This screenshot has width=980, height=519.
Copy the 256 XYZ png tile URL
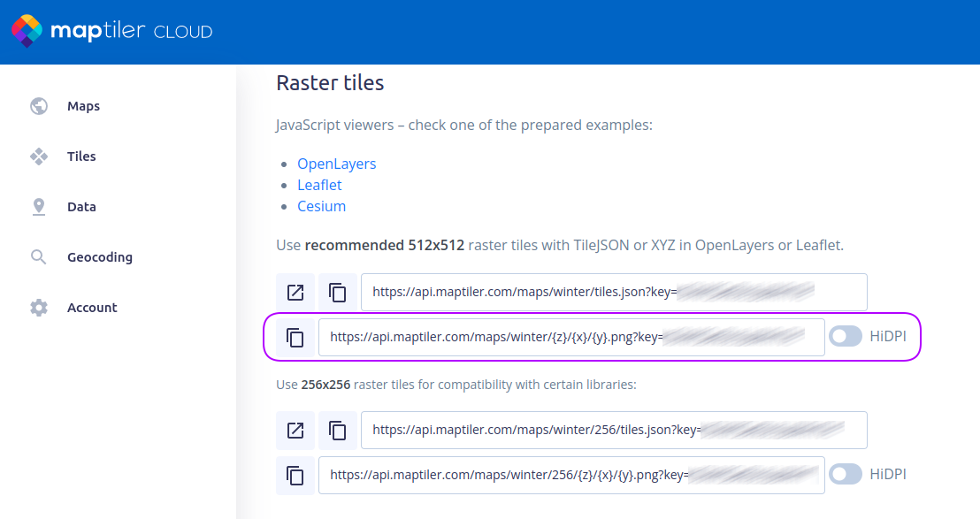coord(295,475)
